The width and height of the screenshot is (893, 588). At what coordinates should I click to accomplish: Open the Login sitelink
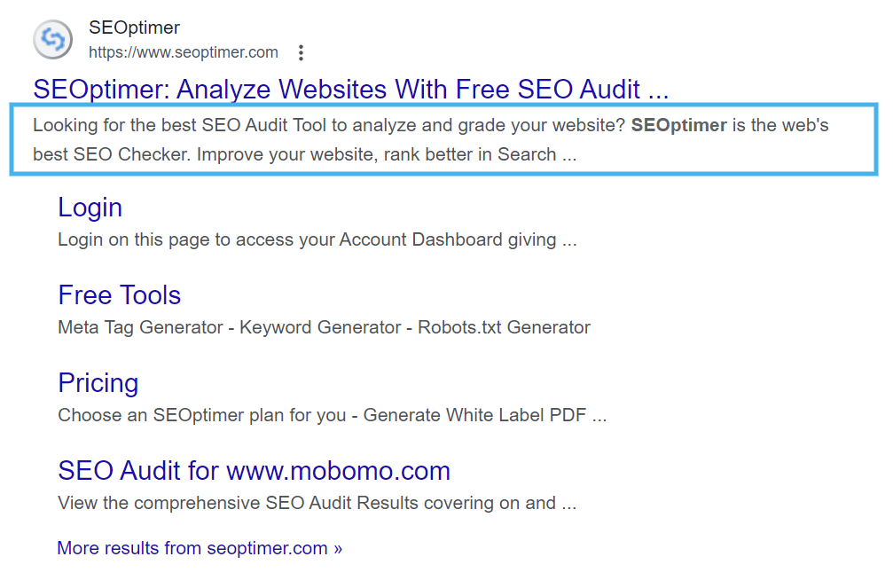pyautogui.click(x=90, y=208)
